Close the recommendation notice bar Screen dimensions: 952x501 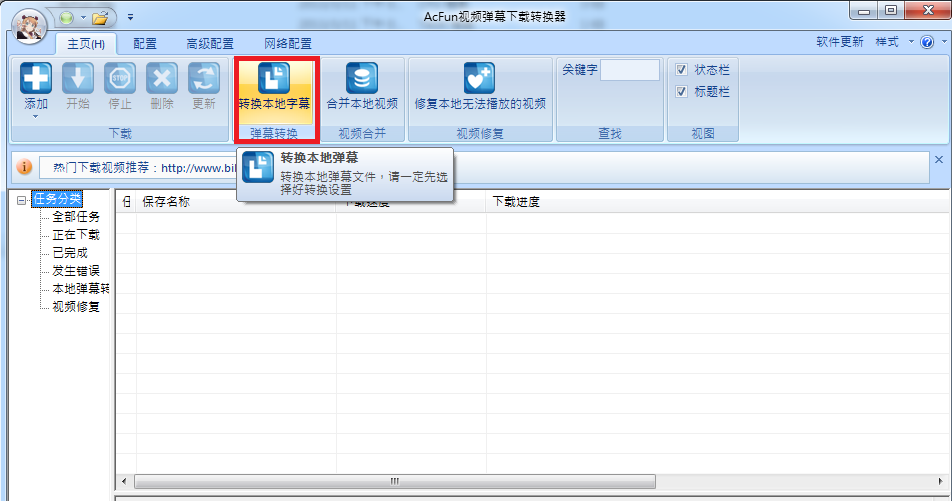coord(939,160)
